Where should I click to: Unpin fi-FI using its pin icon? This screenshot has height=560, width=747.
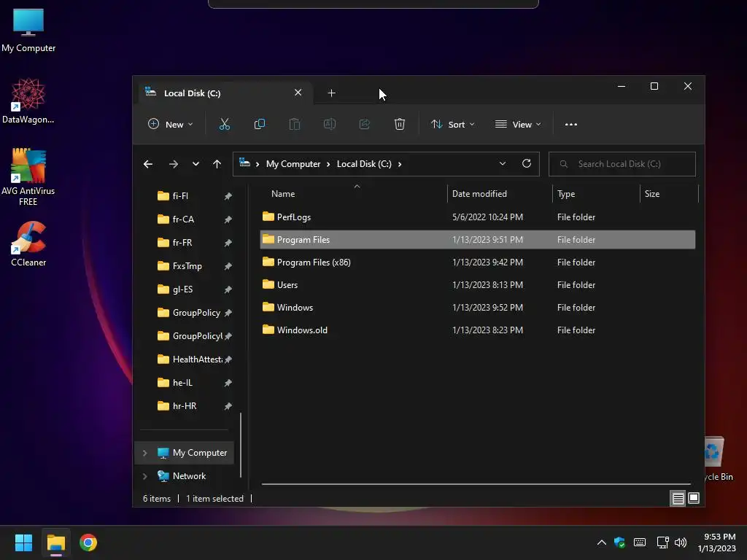coord(228,196)
